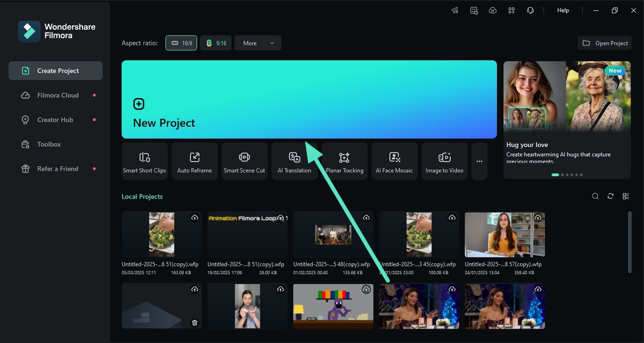
Task: Click the date 05/03/2025 12:11
Action: [139, 272]
